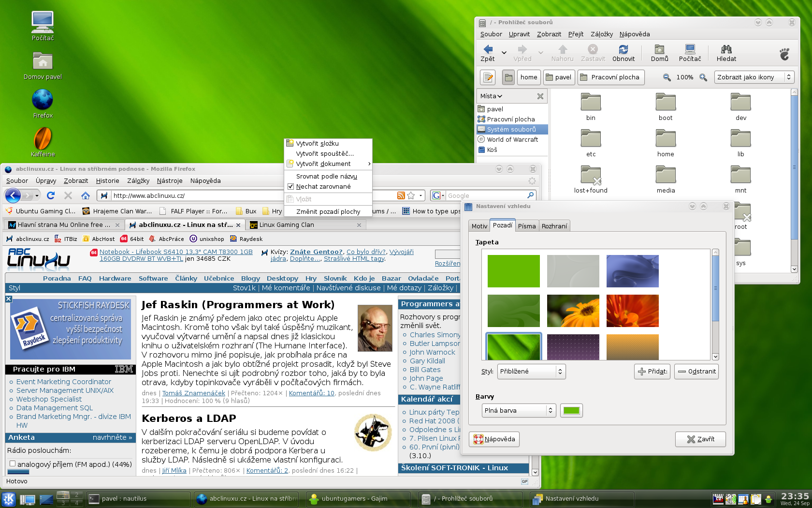Image resolution: width=812 pixels, height=508 pixels.
Task: Click the RSS feed icon in address bar
Action: tap(401, 195)
